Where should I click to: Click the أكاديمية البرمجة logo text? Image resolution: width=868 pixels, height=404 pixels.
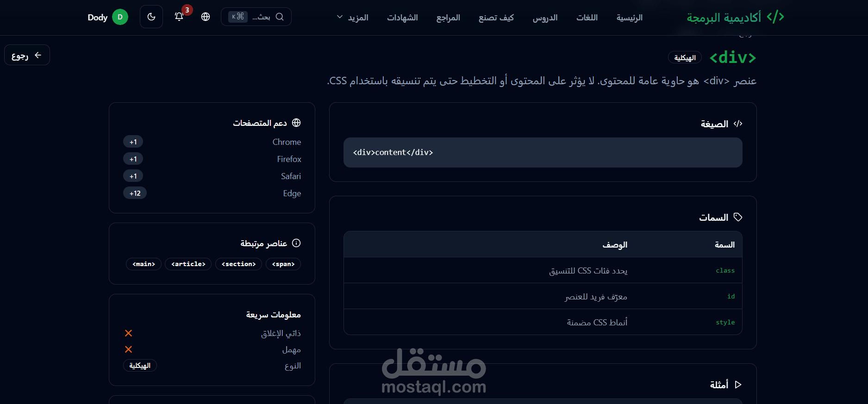pyautogui.click(x=724, y=18)
